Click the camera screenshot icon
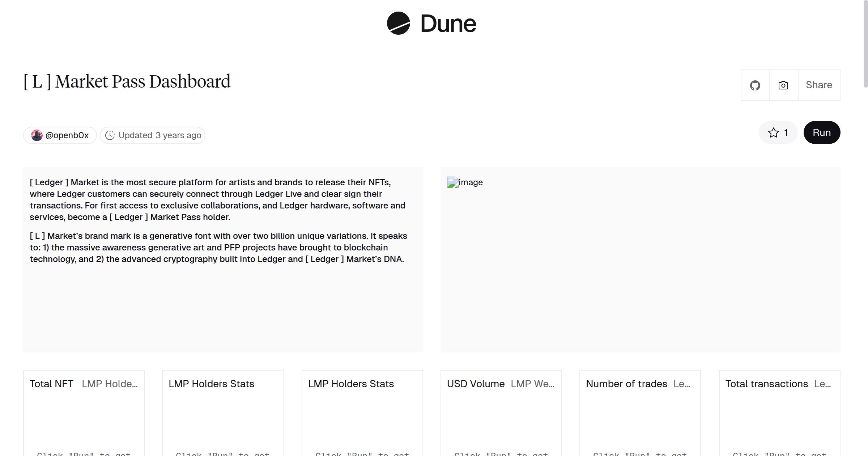868x456 pixels. (x=783, y=85)
